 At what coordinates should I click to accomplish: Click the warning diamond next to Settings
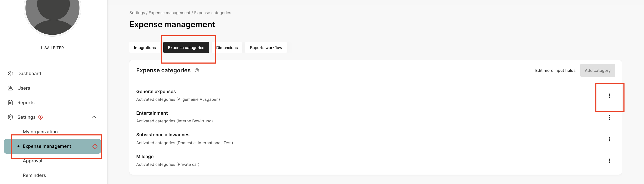tap(40, 117)
